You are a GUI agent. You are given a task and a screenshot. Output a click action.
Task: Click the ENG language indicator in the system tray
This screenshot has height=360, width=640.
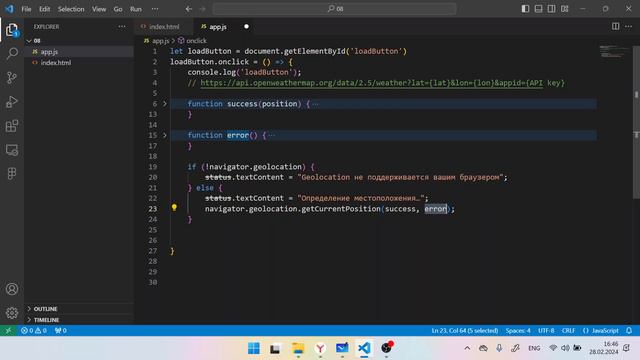click(534, 348)
